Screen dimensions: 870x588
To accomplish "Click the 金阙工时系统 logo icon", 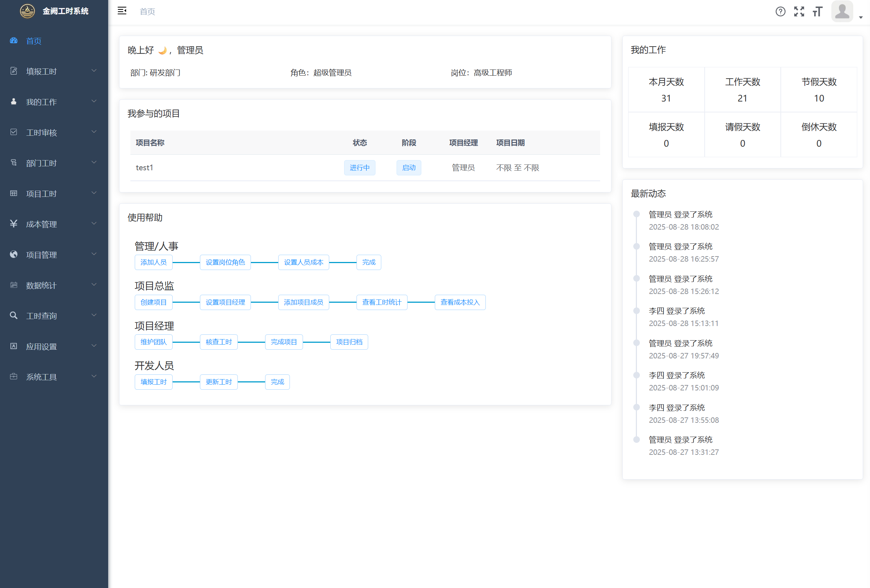I will click(27, 11).
